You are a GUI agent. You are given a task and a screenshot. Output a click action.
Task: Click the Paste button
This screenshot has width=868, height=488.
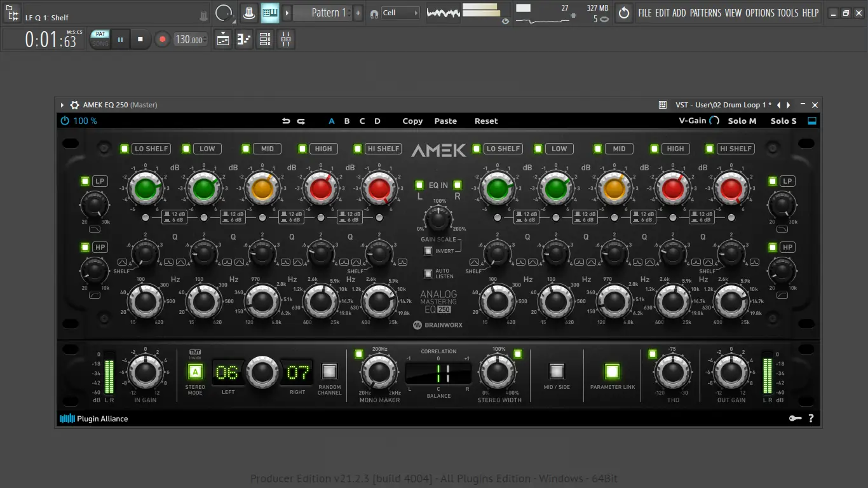445,121
